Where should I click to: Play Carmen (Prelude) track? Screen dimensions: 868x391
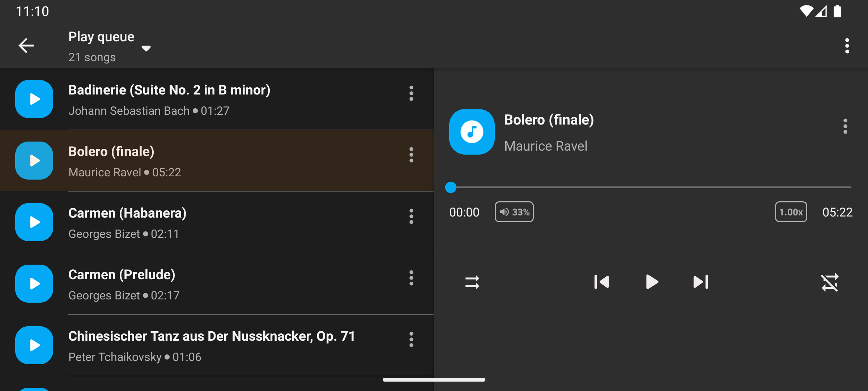coord(34,283)
